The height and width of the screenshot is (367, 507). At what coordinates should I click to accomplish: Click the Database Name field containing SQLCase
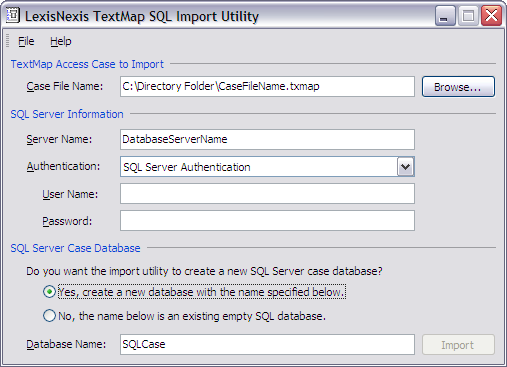click(x=267, y=345)
